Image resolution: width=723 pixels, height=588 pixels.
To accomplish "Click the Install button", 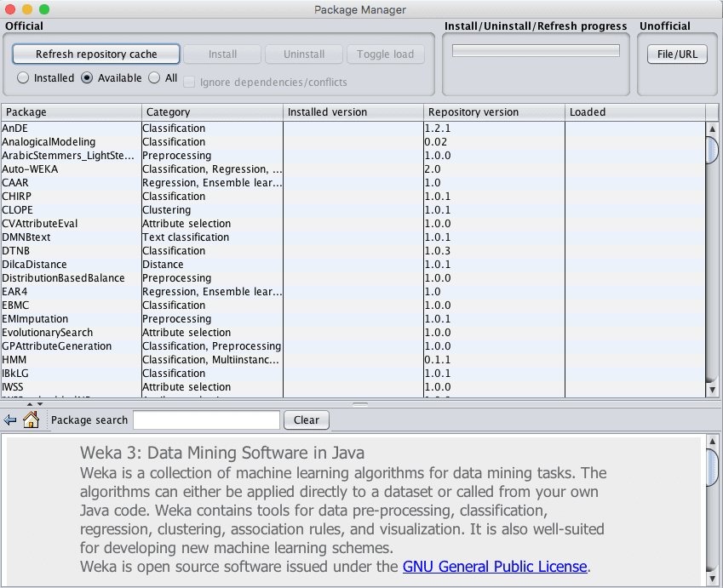I will [222, 54].
